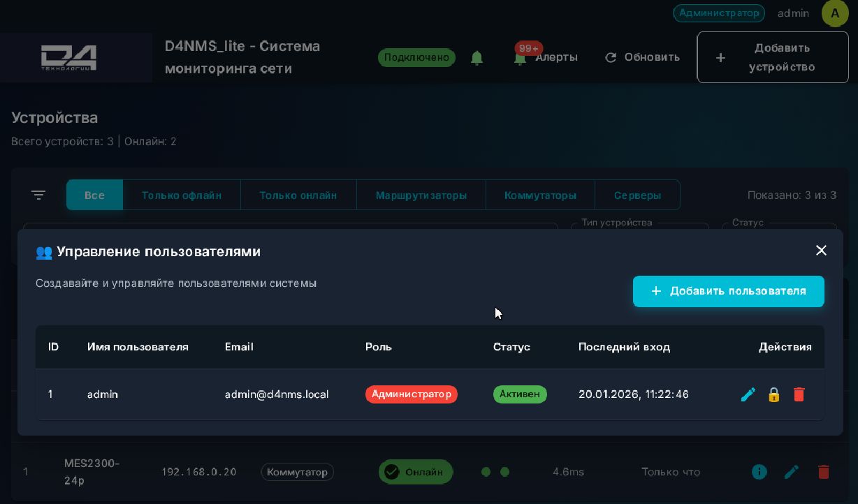The image size is (858, 504).
Task: Open info for MES2300-24p device
Action: click(x=759, y=472)
